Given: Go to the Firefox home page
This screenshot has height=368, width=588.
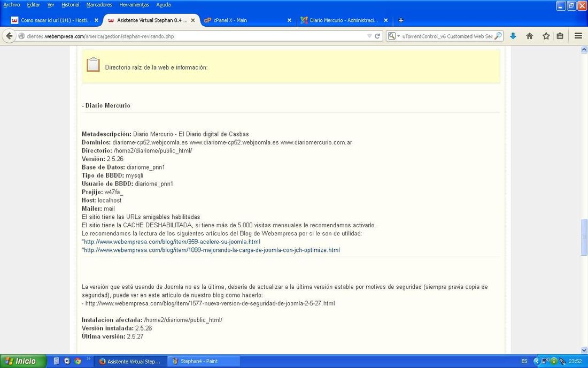Looking at the screenshot, I should 530,36.
